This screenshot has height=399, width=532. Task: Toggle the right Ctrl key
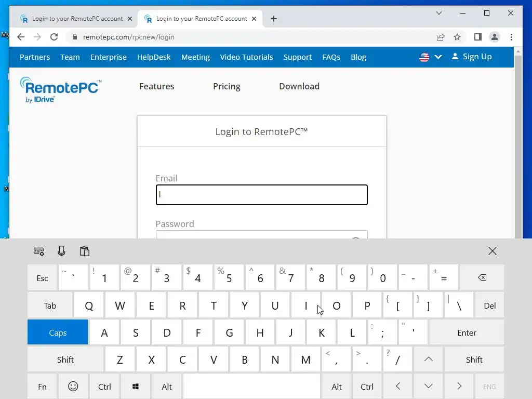click(x=367, y=387)
